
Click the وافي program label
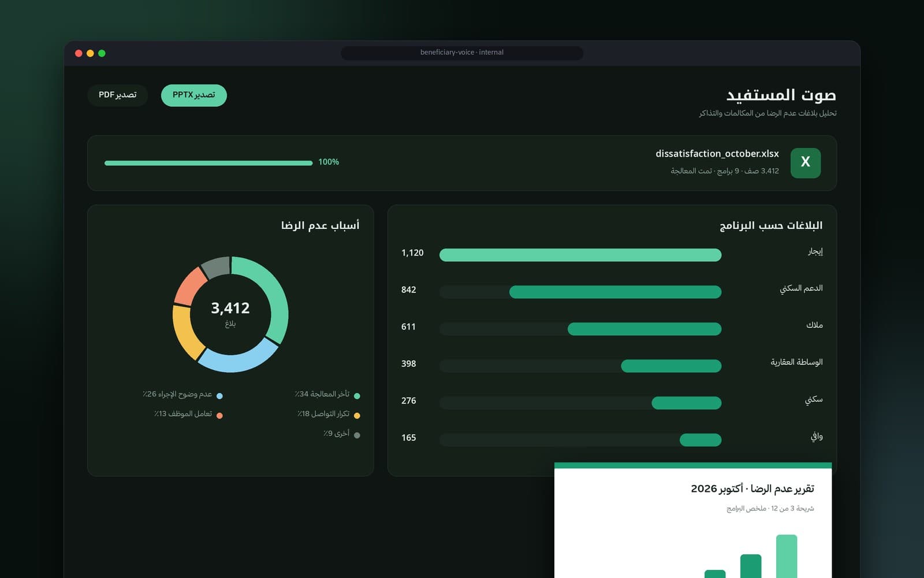point(816,436)
